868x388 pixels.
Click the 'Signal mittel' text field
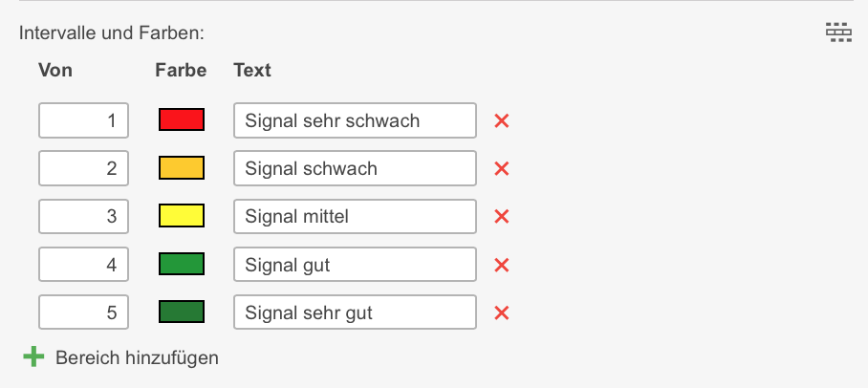tap(355, 216)
